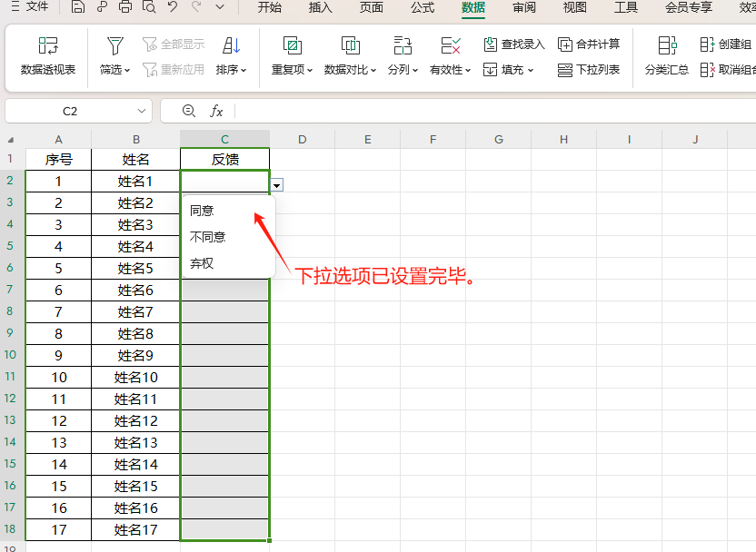Select column C header

tap(224, 139)
